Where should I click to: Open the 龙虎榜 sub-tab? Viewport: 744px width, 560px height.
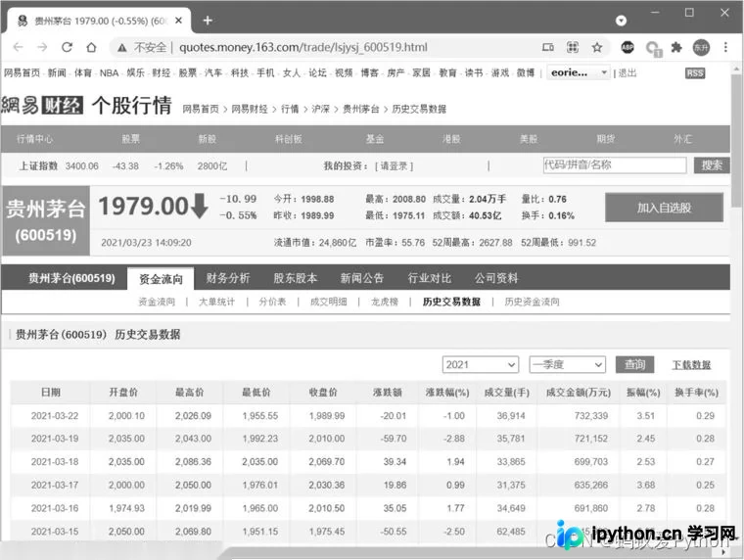(385, 302)
